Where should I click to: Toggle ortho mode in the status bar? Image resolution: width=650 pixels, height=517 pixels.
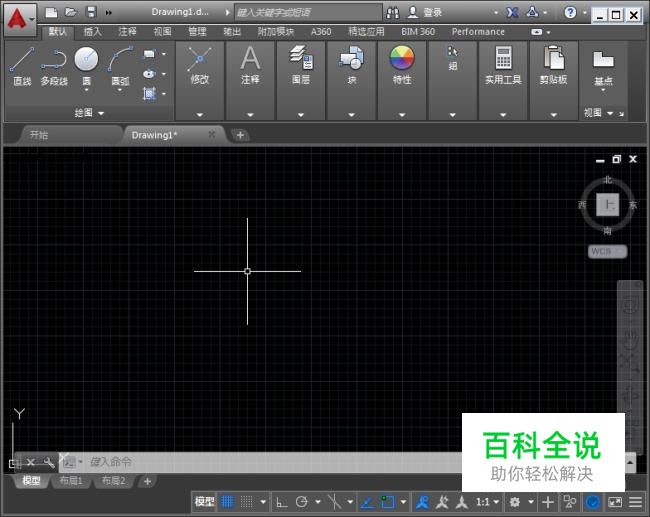282,502
